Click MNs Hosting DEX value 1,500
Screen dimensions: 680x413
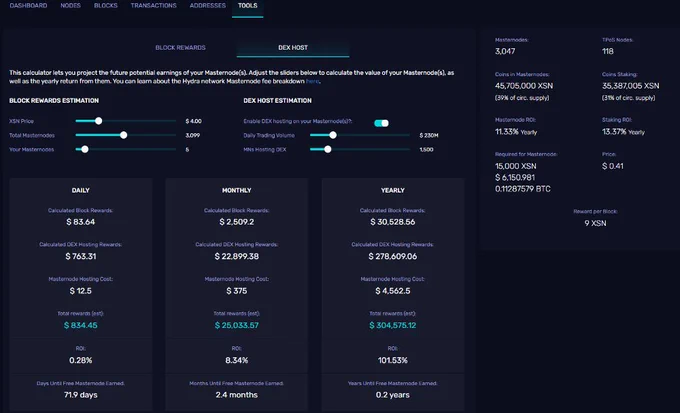426,150
